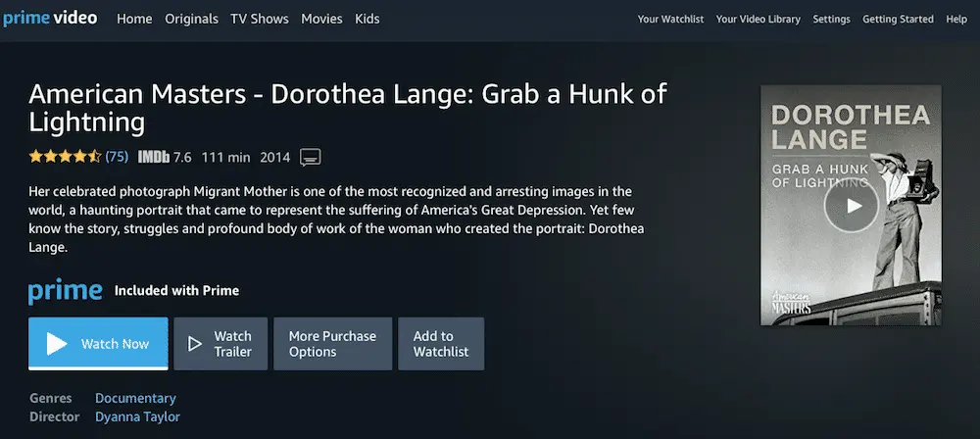The width and height of the screenshot is (980, 439).
Task: Select Movies in the top navigation
Action: coord(321,19)
